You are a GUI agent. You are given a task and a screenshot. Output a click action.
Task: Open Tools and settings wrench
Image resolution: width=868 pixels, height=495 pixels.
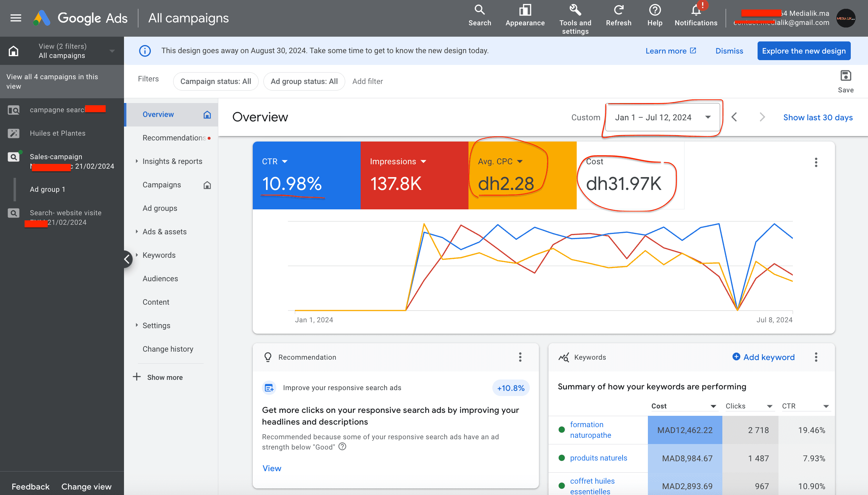pyautogui.click(x=575, y=10)
